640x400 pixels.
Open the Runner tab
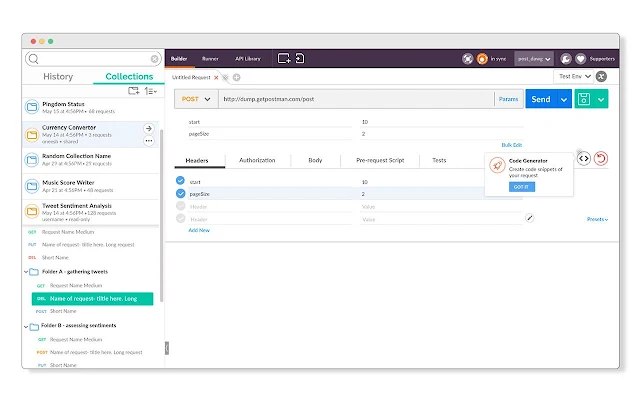210,59
